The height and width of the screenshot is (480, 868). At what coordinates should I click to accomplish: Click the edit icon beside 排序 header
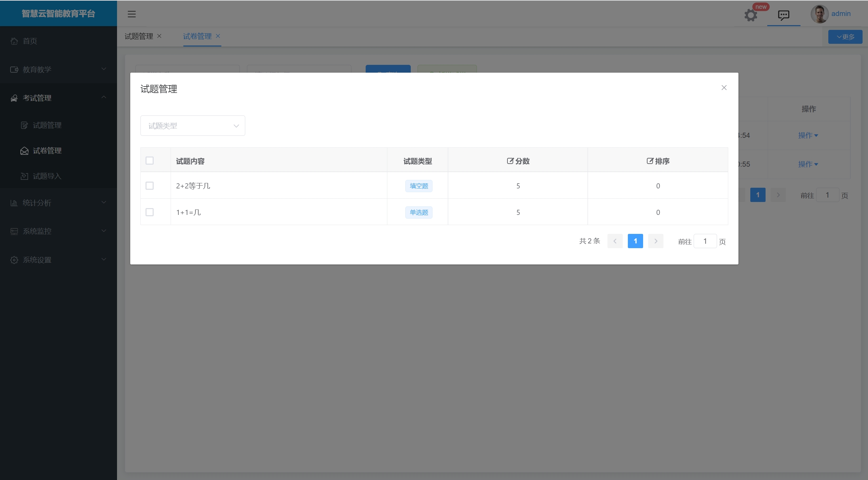coord(650,161)
